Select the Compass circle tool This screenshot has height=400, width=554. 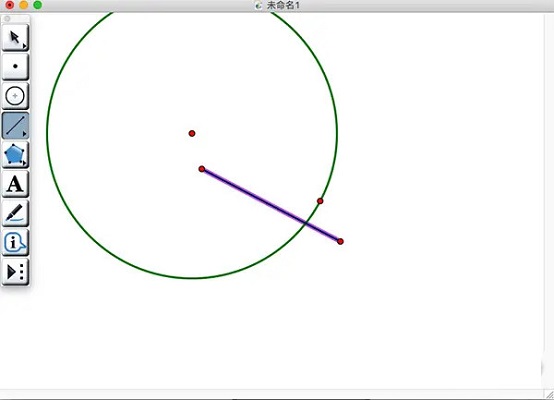[15, 96]
